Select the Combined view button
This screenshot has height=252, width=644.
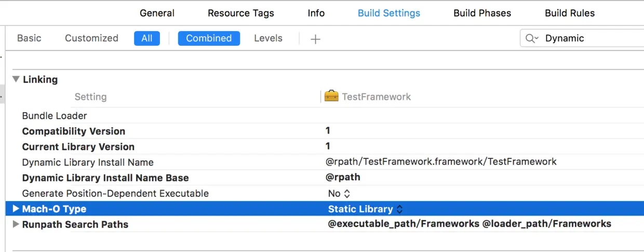click(209, 38)
